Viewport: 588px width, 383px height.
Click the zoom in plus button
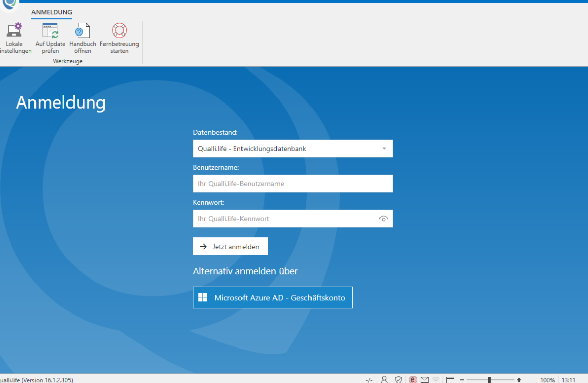(518, 379)
